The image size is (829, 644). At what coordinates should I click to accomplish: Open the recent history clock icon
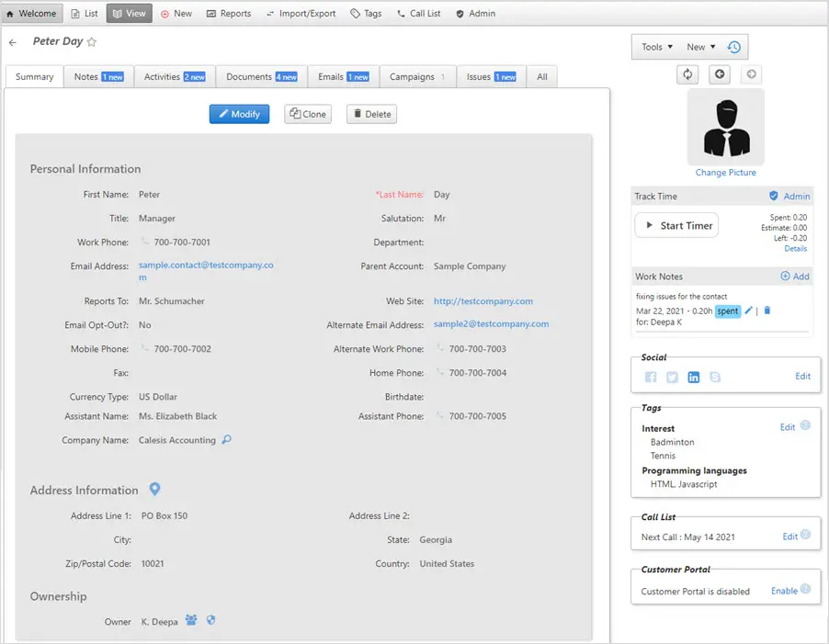[733, 46]
